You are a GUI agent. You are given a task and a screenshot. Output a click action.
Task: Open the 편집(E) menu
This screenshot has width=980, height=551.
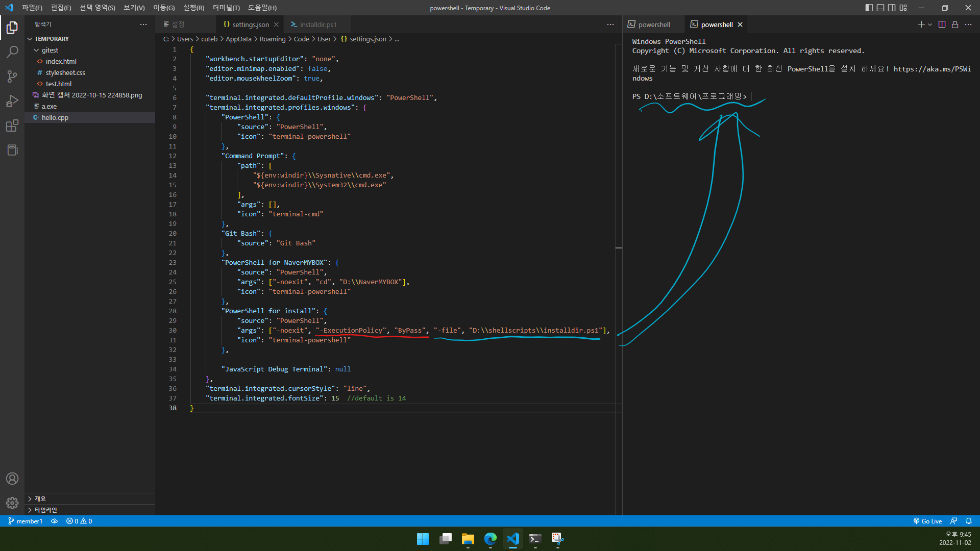tap(61, 8)
